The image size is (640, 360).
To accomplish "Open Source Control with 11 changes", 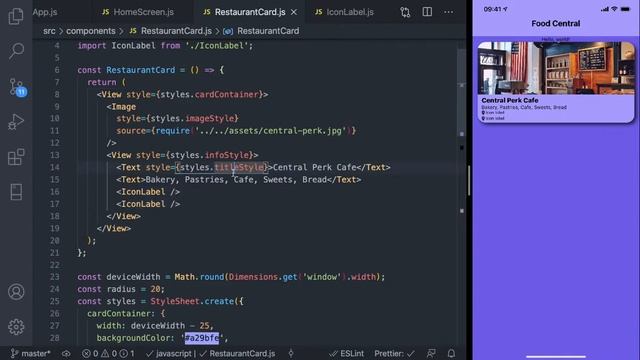I will (x=17, y=87).
